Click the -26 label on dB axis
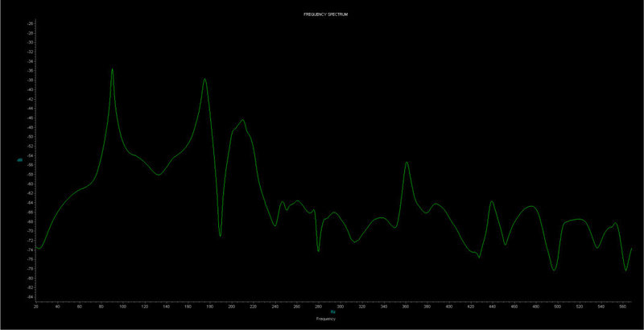The height and width of the screenshot is (330, 644). [30, 24]
